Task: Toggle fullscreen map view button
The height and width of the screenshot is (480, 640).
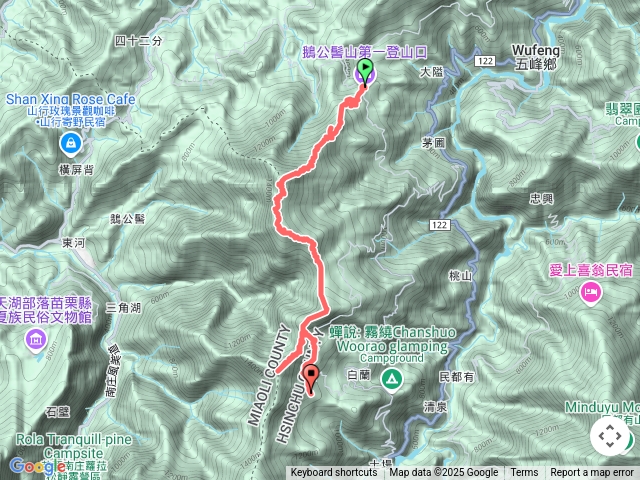Action: 610,436
